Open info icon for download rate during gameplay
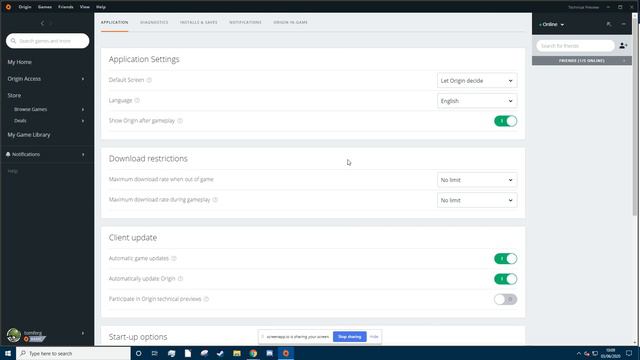 [215, 200]
